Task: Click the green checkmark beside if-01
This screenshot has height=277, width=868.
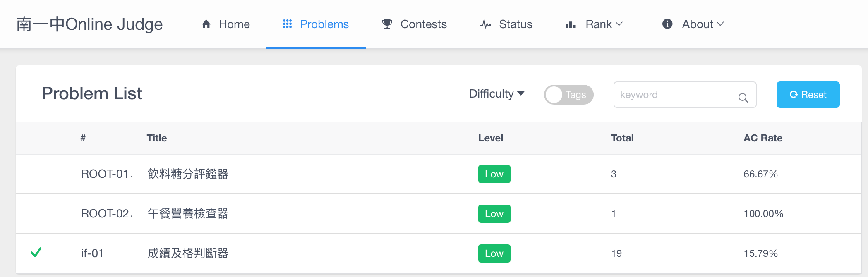Action: [36, 252]
